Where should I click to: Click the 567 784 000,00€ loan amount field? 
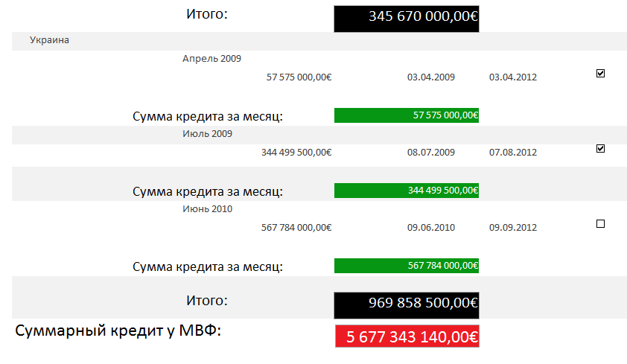pos(296,227)
